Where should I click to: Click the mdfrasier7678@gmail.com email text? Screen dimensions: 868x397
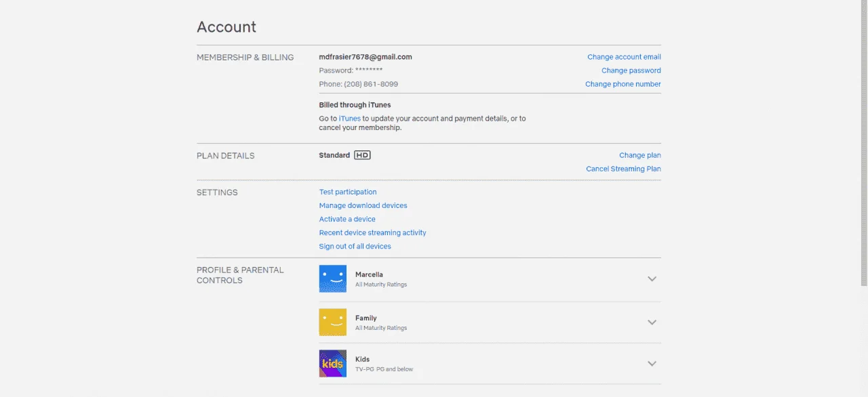(x=366, y=57)
